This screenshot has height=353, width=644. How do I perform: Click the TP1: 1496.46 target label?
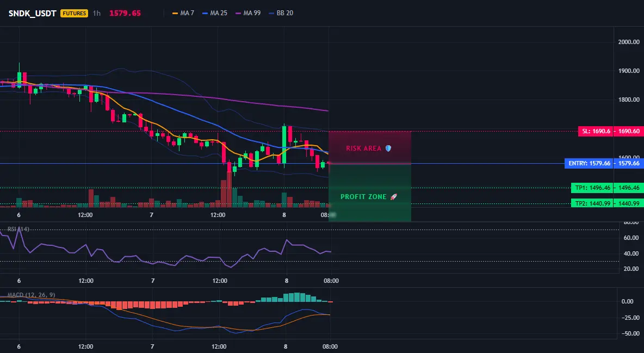[592, 188]
